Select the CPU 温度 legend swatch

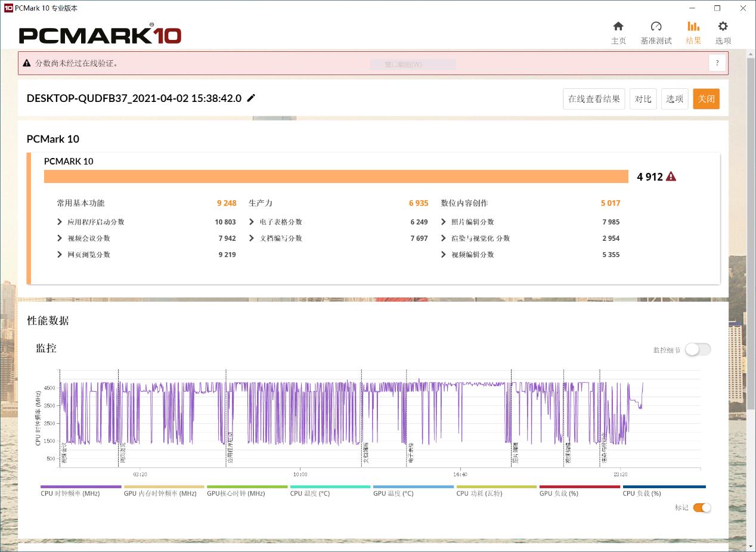[330, 487]
